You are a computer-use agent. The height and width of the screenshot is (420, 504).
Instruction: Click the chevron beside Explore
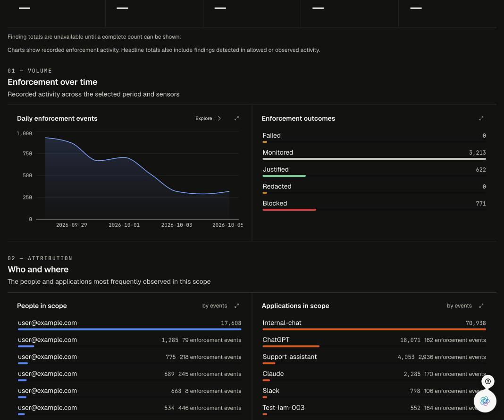pos(219,118)
